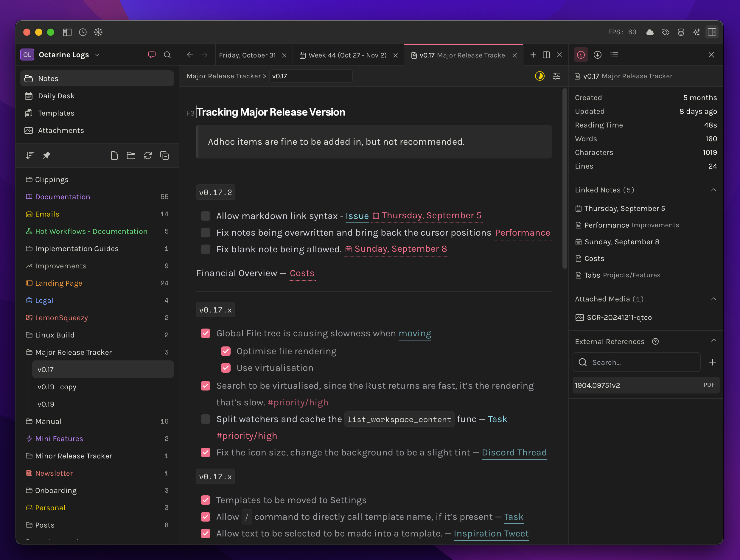Viewport: 740px width, 560px height.
Task: Check 'Fix blank note being allowed' item
Action: pos(206,249)
